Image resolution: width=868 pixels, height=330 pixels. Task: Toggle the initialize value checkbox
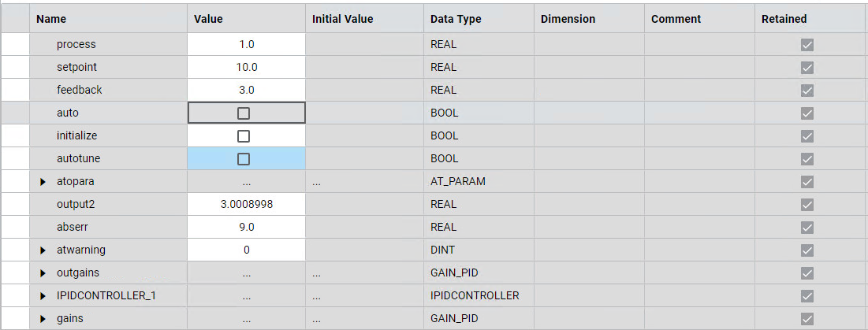coord(244,136)
